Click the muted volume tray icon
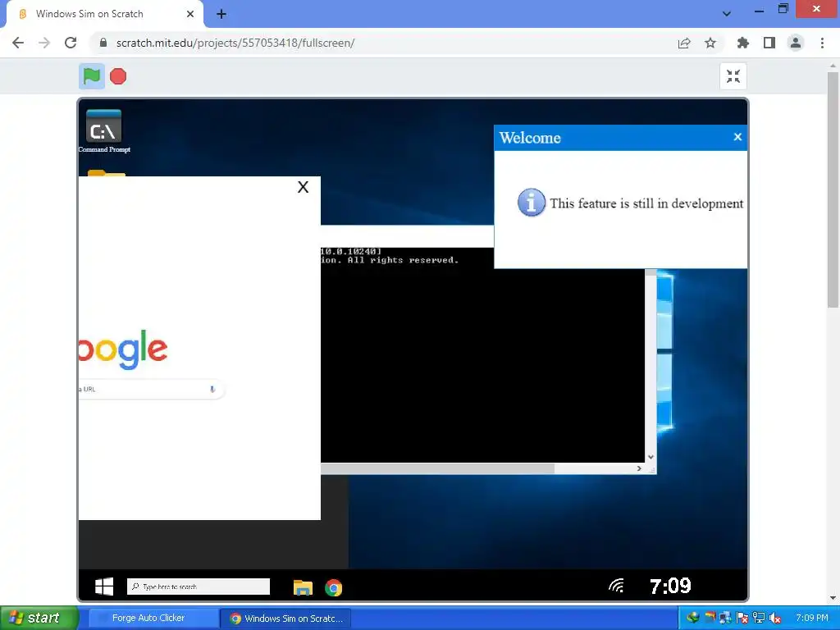 pos(774,619)
